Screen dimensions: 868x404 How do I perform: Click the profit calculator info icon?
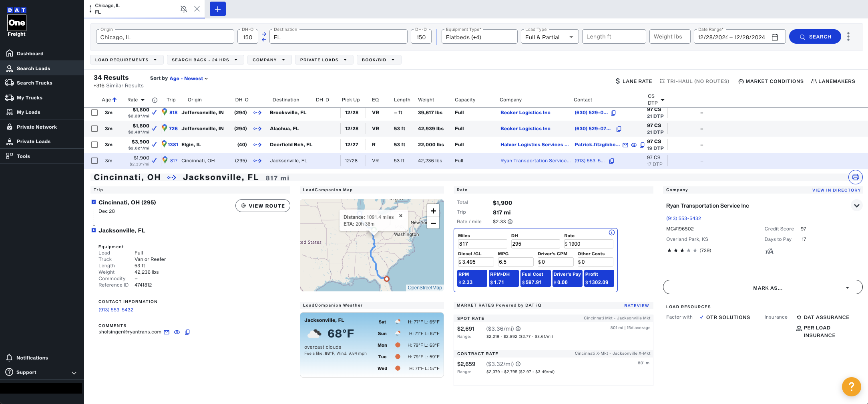611,232
